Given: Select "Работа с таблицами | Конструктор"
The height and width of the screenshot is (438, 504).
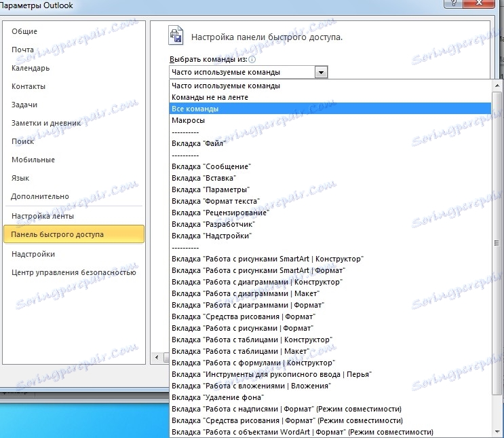Looking at the screenshot, I should click(330, 340).
